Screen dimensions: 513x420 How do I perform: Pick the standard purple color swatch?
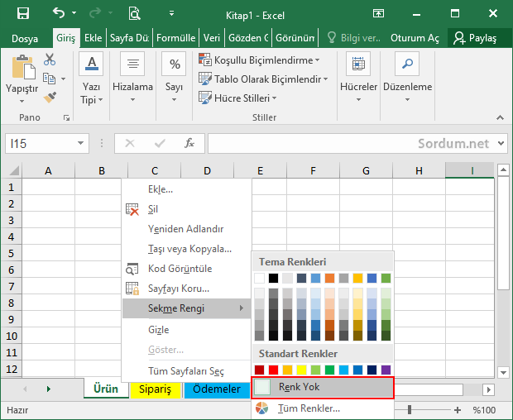pos(386,370)
